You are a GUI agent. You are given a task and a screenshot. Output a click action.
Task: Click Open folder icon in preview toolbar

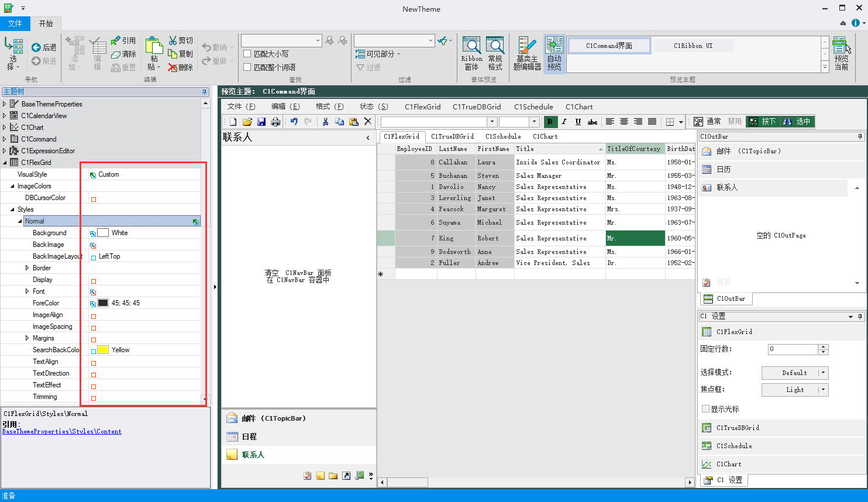(247, 122)
